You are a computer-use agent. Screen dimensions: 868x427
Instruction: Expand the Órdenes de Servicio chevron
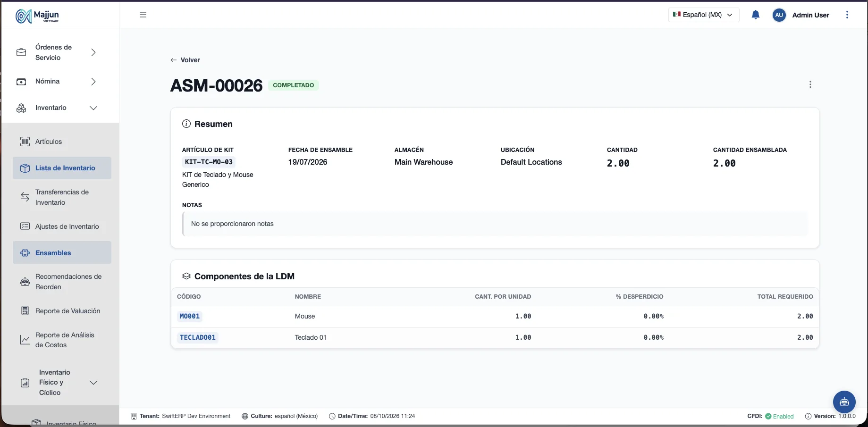coord(93,52)
